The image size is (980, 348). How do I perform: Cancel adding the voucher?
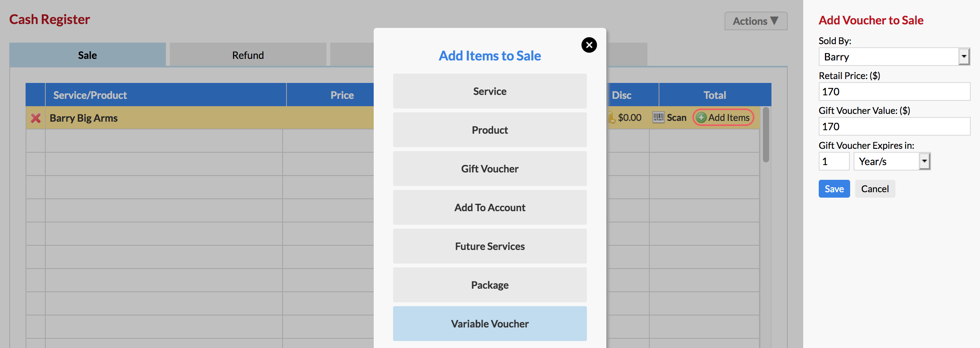pyautogui.click(x=875, y=189)
